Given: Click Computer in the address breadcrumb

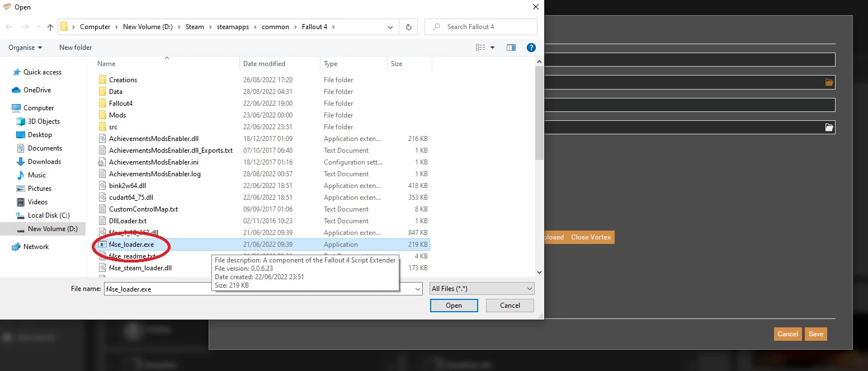Looking at the screenshot, I should [95, 27].
